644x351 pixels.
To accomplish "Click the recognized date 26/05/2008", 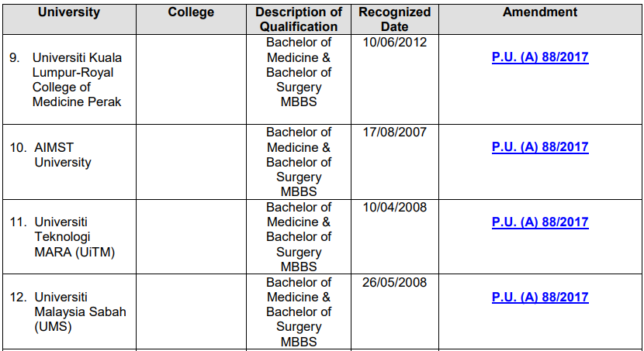I will pyautogui.click(x=394, y=283).
